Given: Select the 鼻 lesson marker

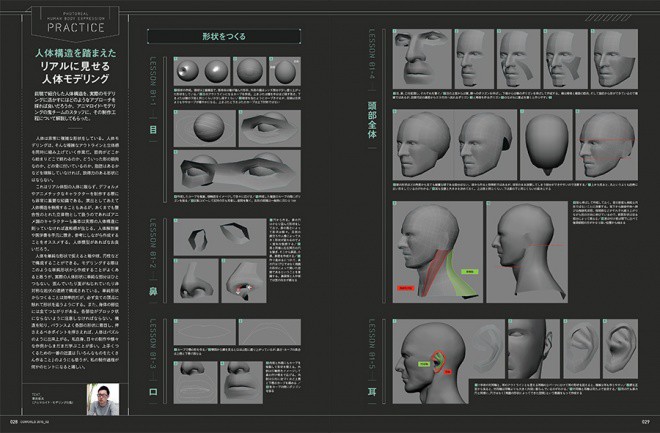Looking at the screenshot, I should coord(153,291).
